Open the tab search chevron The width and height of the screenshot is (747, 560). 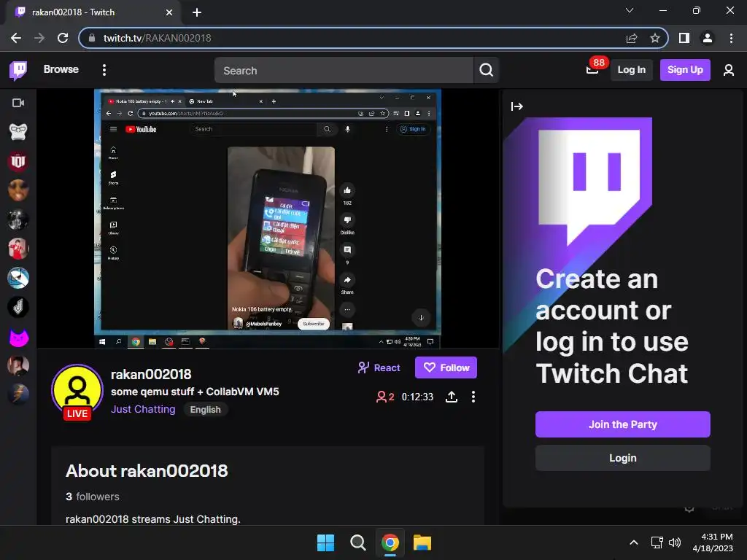[x=630, y=10]
